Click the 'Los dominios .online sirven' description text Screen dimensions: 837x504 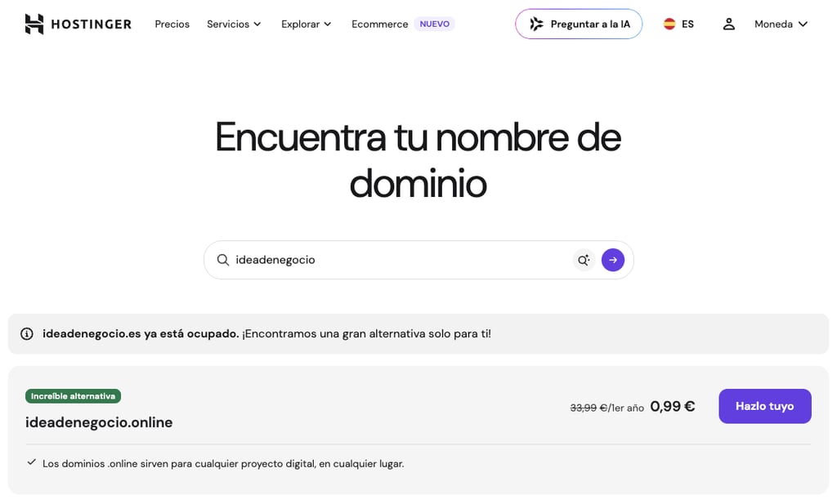[223, 464]
